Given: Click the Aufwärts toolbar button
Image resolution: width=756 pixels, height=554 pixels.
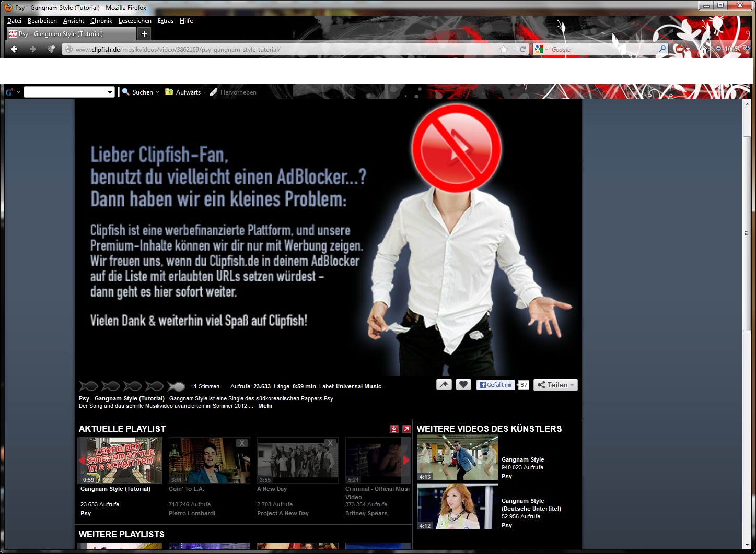Looking at the screenshot, I should (x=183, y=92).
